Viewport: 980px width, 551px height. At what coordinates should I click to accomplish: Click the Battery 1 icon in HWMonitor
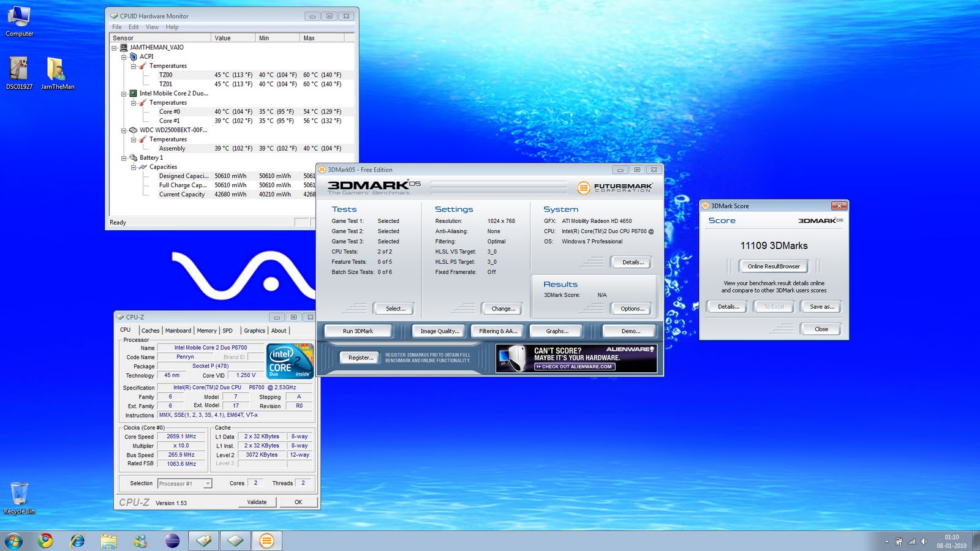[134, 157]
